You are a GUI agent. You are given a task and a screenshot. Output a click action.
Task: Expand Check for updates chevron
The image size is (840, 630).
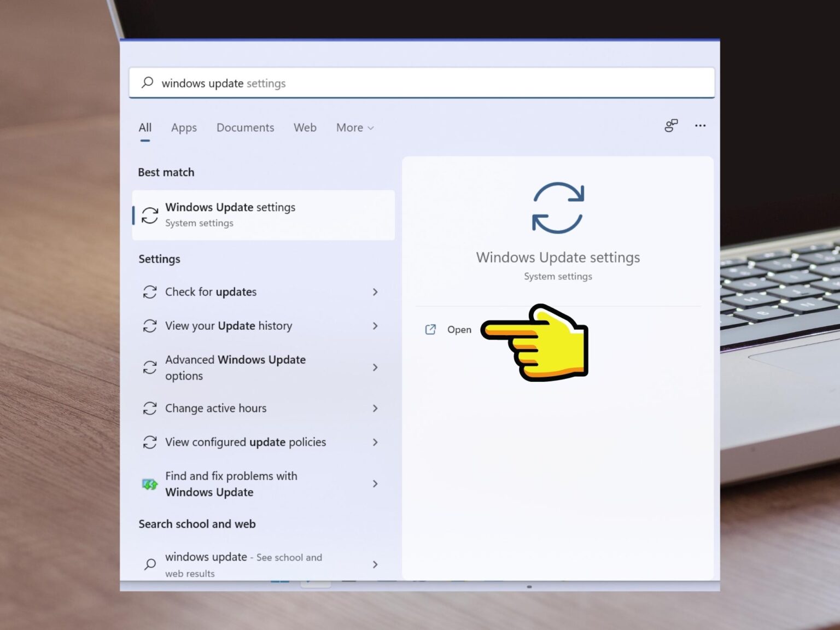375,292
